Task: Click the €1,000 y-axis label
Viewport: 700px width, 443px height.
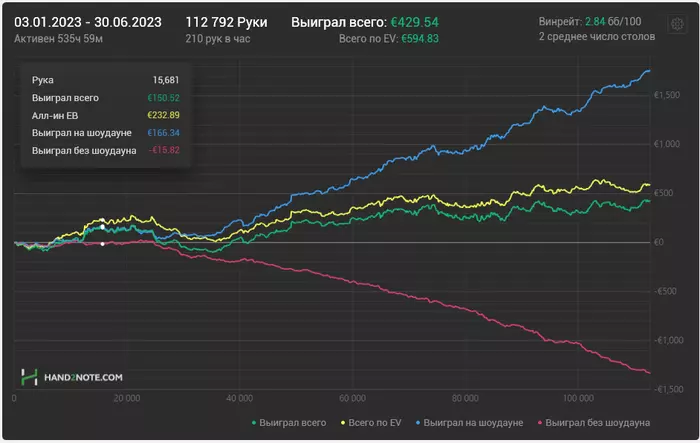Action: tap(667, 144)
